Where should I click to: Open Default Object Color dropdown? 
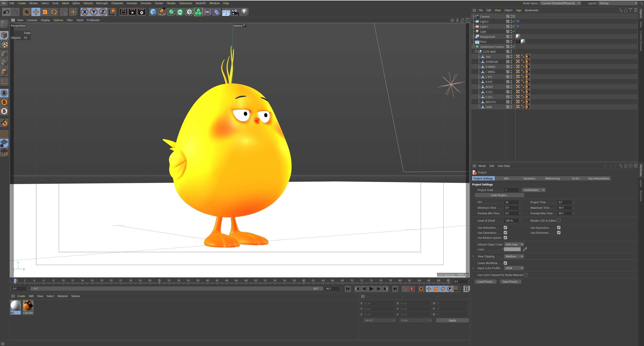tap(514, 244)
